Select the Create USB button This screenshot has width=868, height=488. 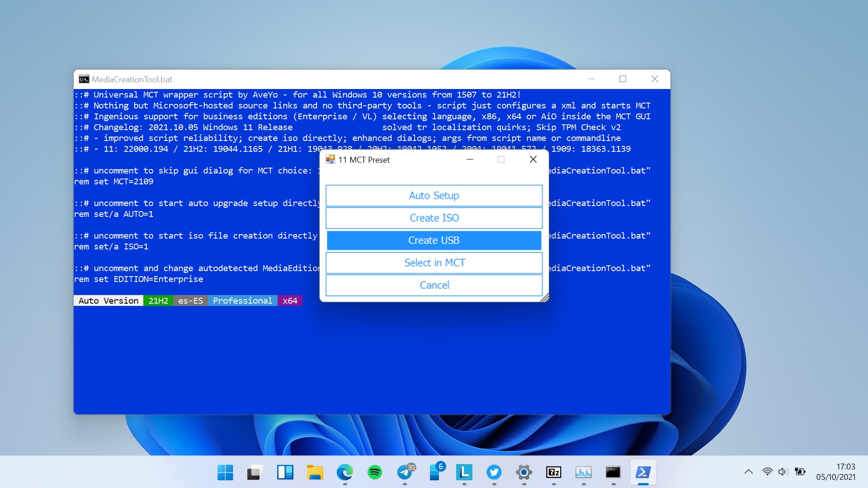click(x=434, y=240)
